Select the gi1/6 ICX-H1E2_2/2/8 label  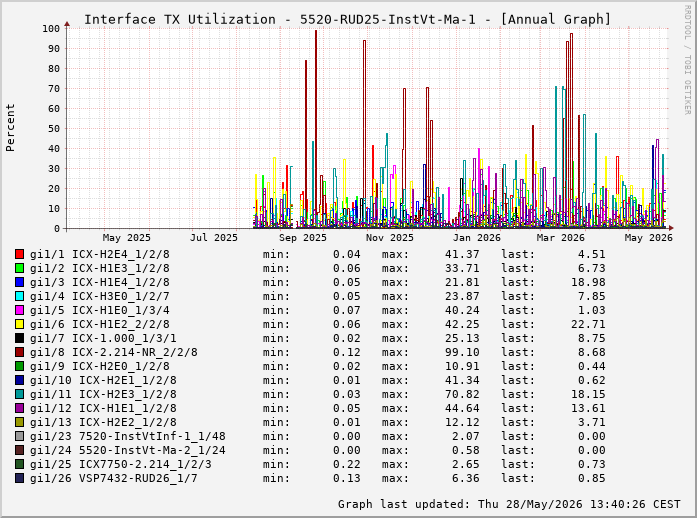(x=100, y=324)
